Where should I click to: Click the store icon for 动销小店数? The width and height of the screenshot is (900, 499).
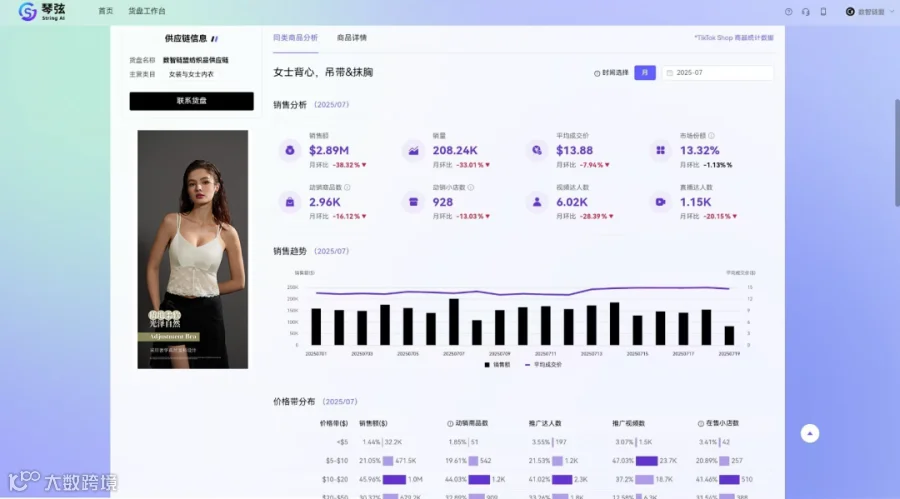tap(413, 202)
